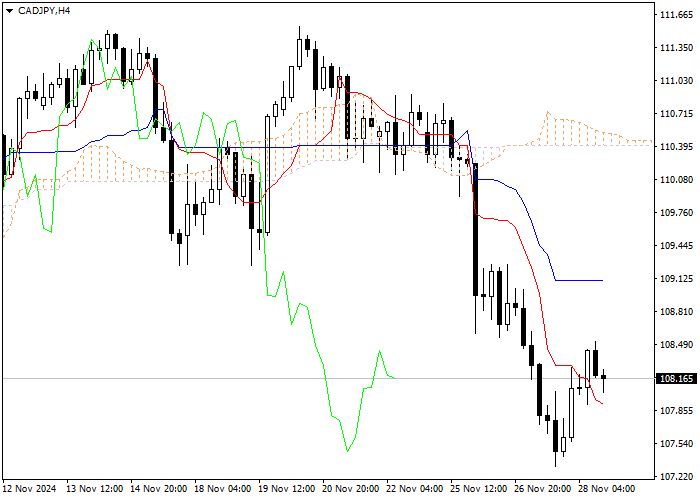Click the 109.125 price axis label
The height and width of the screenshot is (500, 700).
pyautogui.click(x=676, y=279)
